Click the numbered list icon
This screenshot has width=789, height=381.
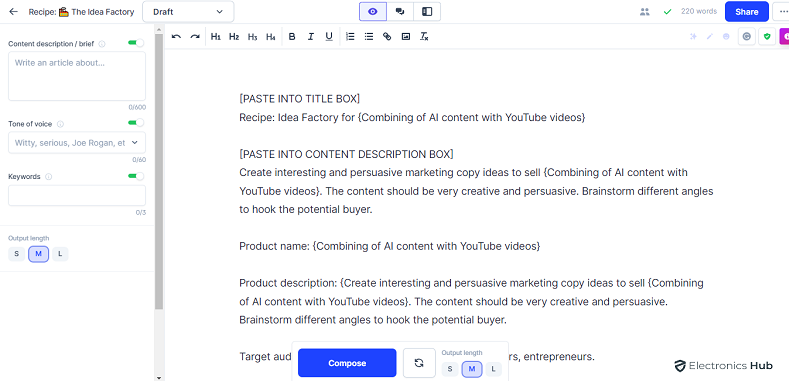(x=350, y=37)
